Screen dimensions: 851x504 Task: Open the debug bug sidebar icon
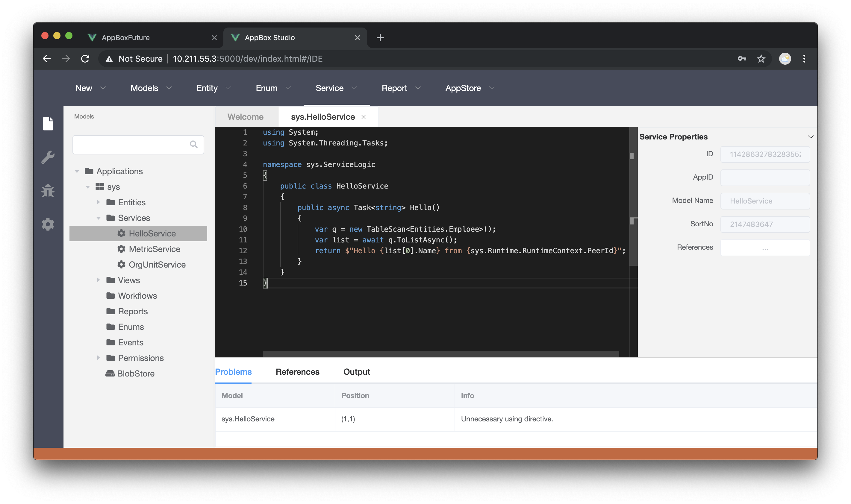point(48,191)
